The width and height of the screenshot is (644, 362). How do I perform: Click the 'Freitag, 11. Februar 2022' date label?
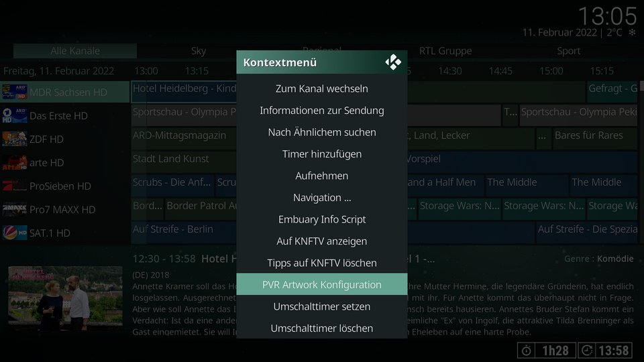[59, 71]
